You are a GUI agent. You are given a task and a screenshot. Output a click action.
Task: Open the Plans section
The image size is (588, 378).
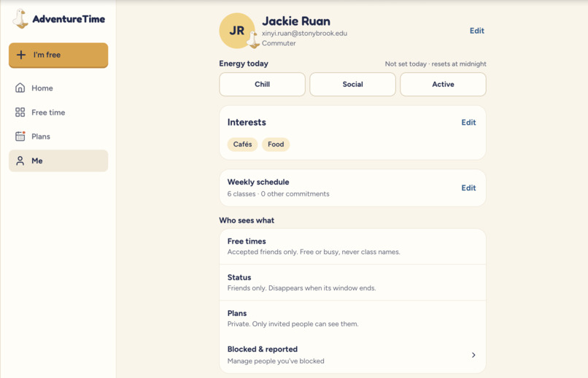point(58,136)
